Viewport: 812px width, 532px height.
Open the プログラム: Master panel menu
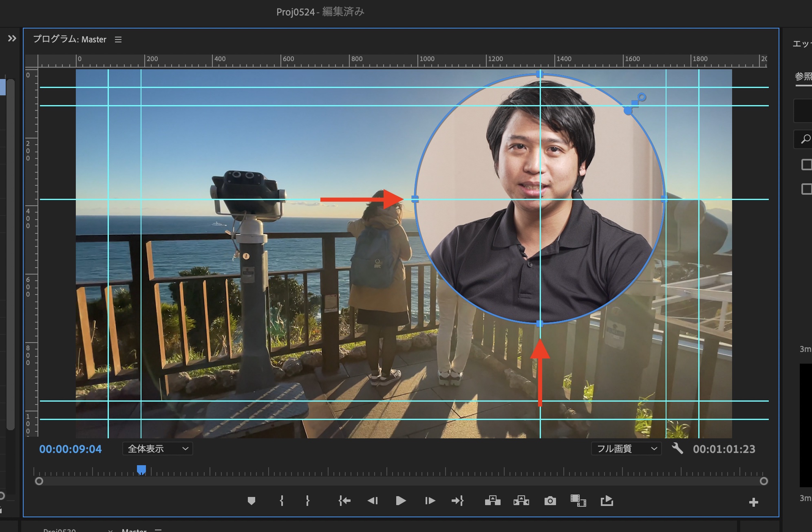point(118,40)
